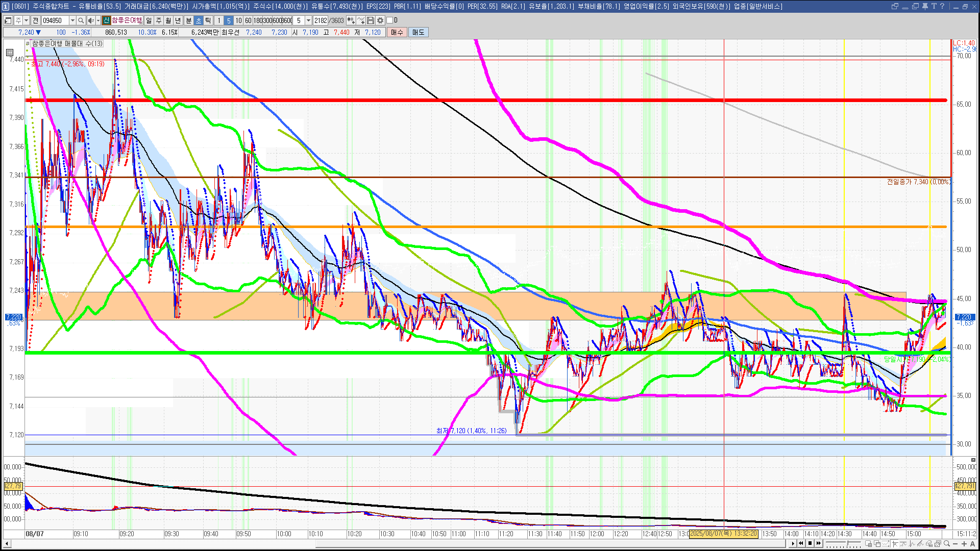Image resolution: width=980 pixels, height=551 pixels.
Task: Click the save chart floppy icon
Action: (x=371, y=20)
